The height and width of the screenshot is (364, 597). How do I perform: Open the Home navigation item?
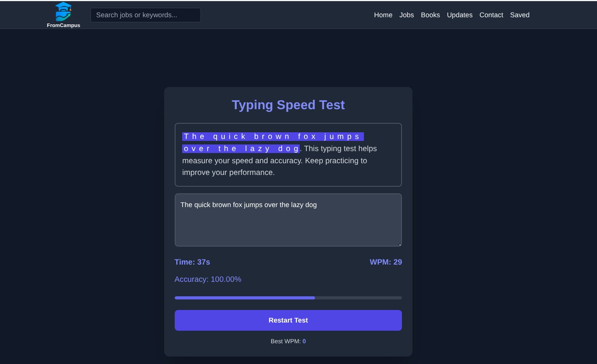383,15
